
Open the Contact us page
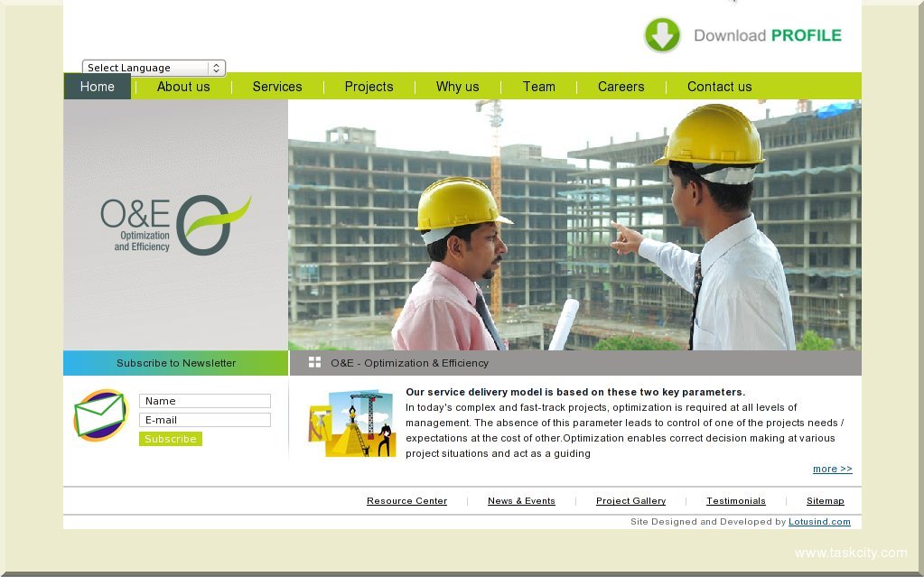(719, 87)
